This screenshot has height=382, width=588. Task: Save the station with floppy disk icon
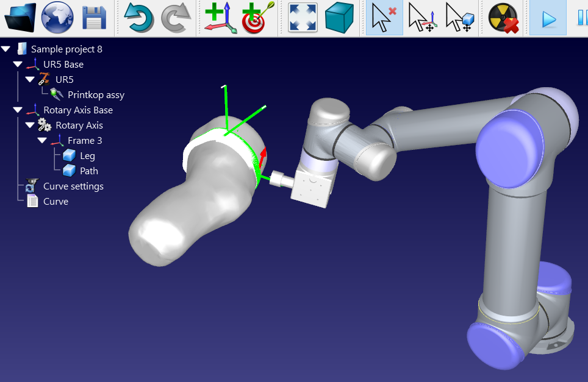click(x=94, y=18)
